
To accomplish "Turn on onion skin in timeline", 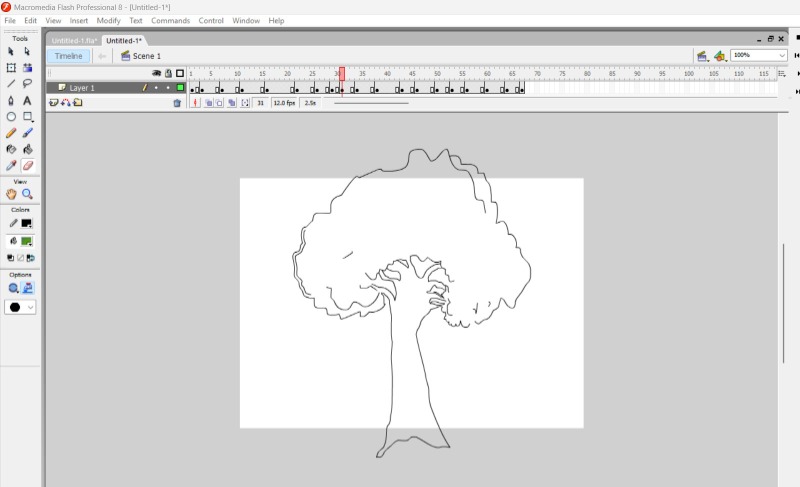I will point(208,103).
